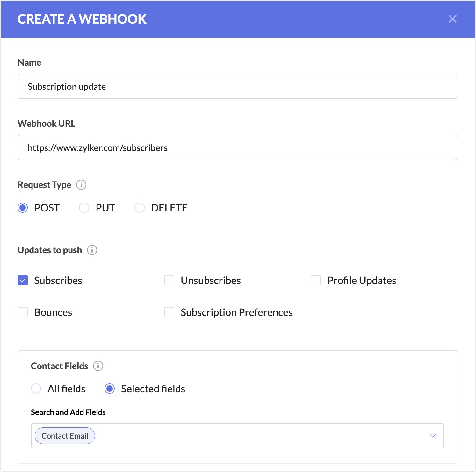Screen dimensions: 476x472
Task: Focus the Webhook URL input field
Action: point(237,147)
